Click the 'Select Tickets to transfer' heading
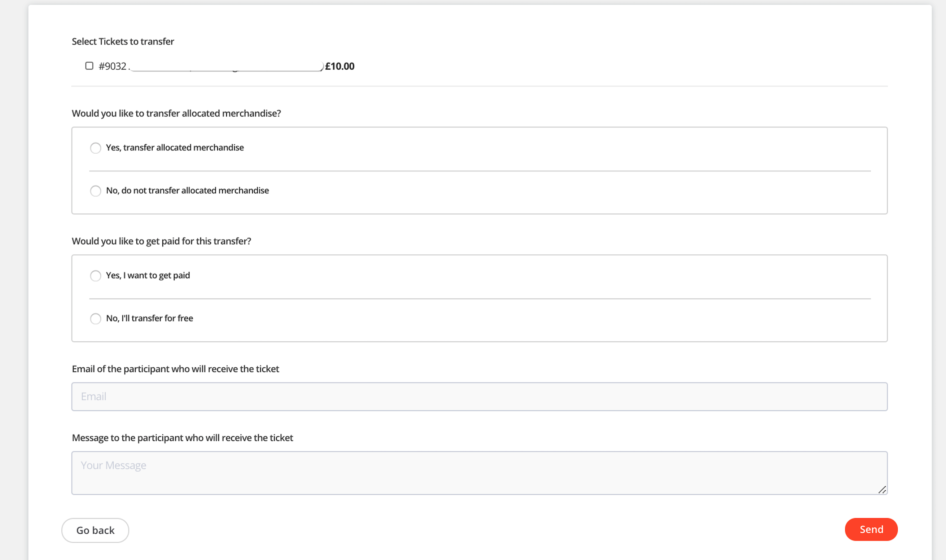Image resolution: width=946 pixels, height=560 pixels. [x=123, y=41]
